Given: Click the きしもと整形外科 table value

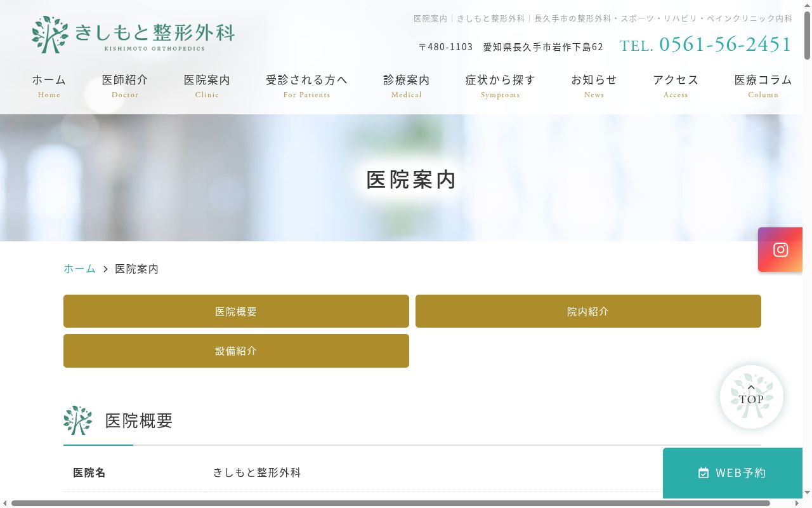Looking at the screenshot, I should pyautogui.click(x=257, y=473).
